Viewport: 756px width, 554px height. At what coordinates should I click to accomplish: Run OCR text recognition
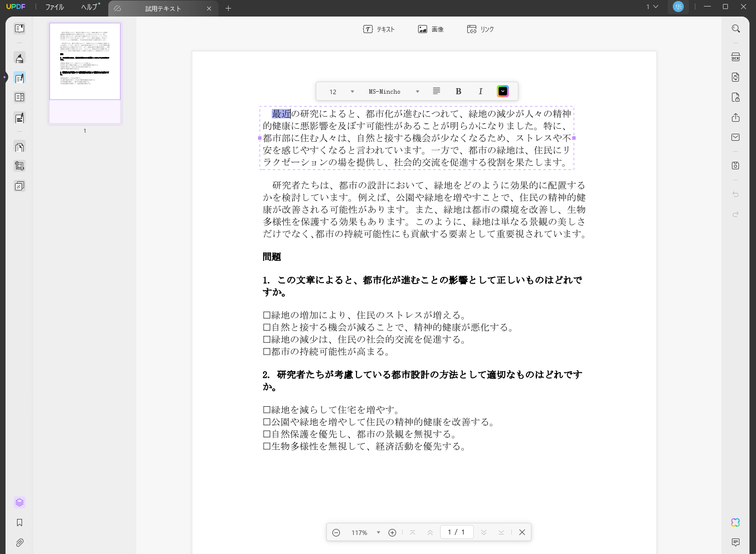(735, 57)
